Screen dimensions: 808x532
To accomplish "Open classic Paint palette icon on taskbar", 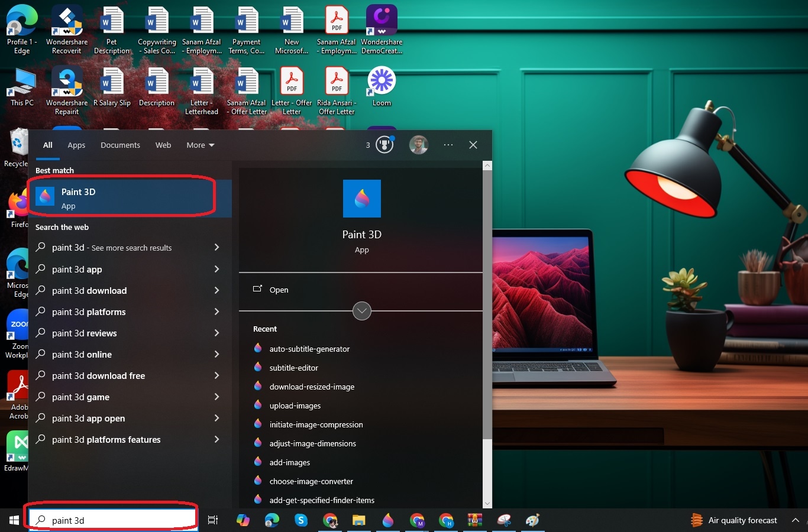I will pos(533,520).
